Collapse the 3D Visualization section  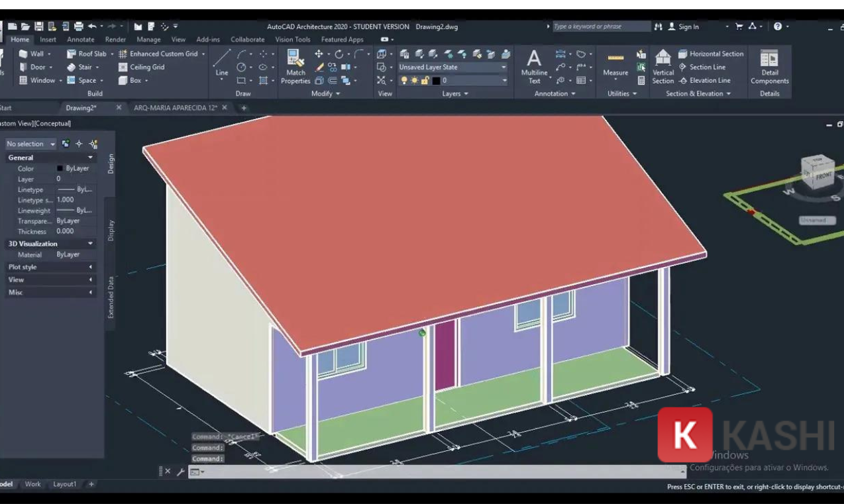tap(89, 243)
